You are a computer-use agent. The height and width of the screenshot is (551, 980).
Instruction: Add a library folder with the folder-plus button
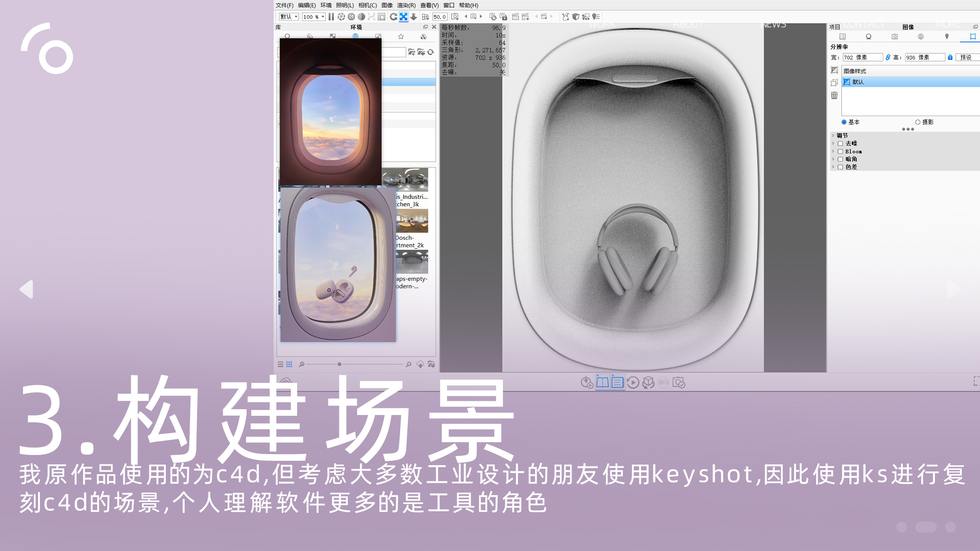coord(412,52)
